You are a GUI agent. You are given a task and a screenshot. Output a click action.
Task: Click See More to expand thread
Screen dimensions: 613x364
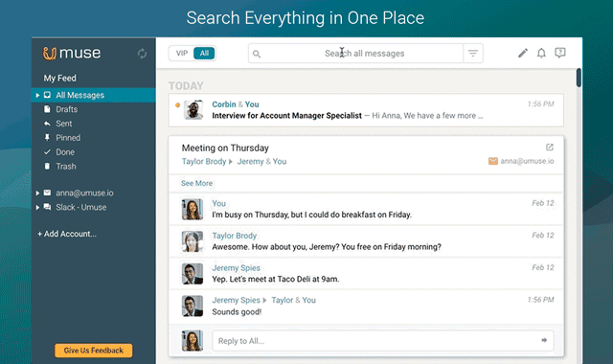pos(196,183)
